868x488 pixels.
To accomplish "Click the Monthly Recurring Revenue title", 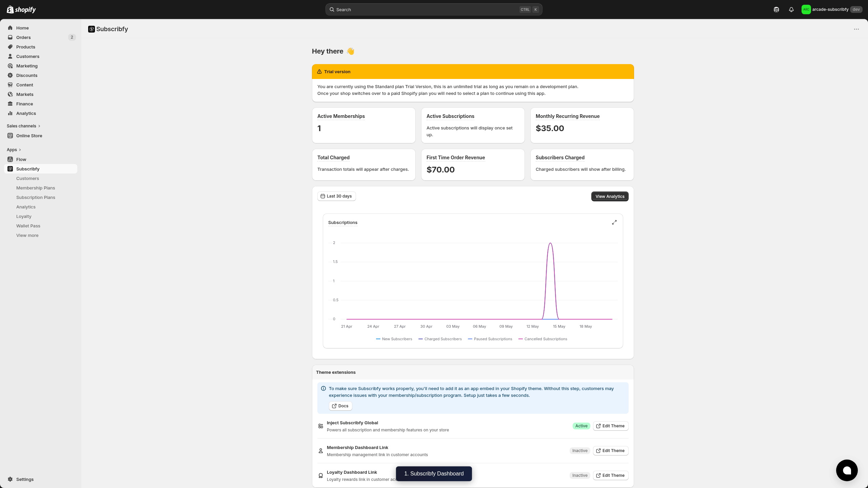I will pos(568,116).
